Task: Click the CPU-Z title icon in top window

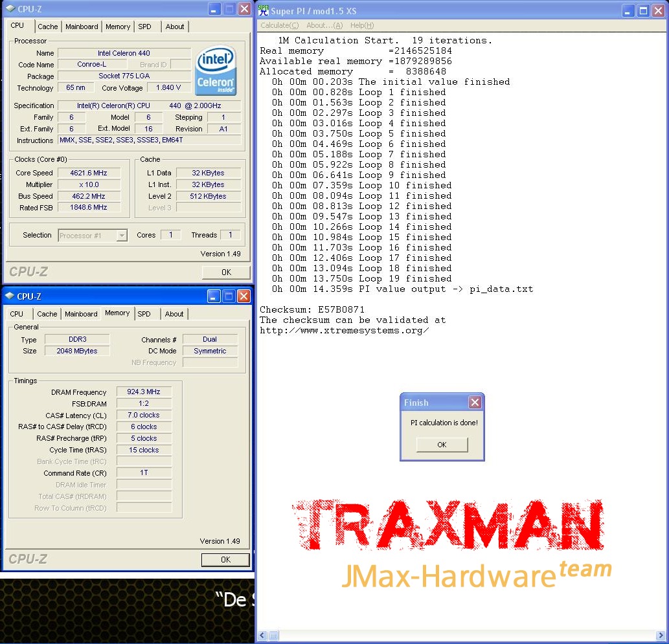Action: point(10,8)
